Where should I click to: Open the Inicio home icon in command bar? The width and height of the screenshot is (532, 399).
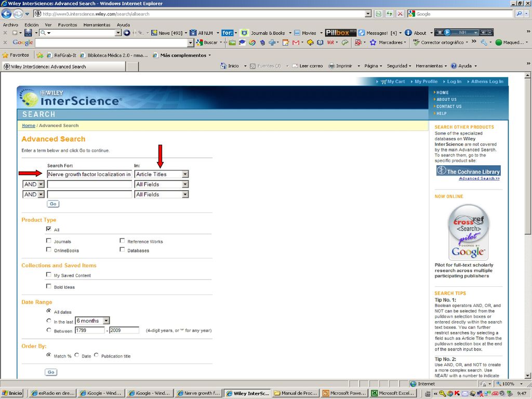click(x=223, y=66)
